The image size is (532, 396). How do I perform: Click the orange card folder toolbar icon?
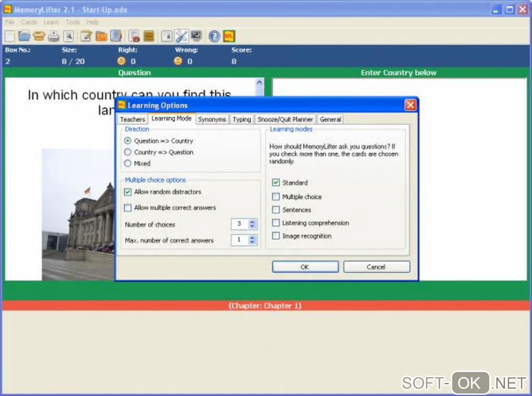pyautogui.click(x=101, y=36)
